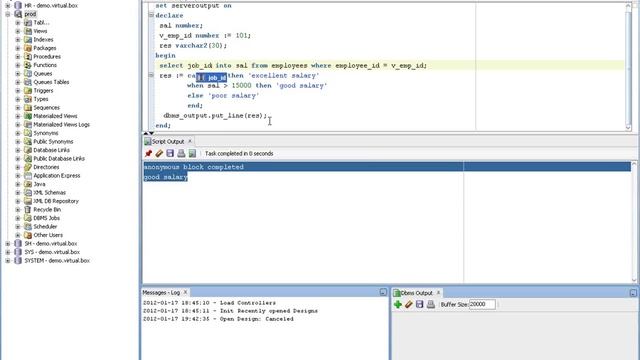The image size is (640, 360).
Task: Select the Java tree item
Action: [39, 184]
